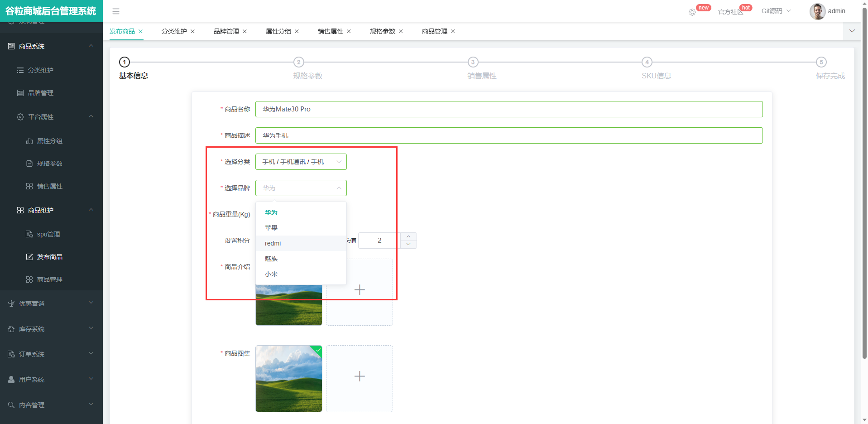
Task: Close the 品牌管理 tab
Action: (x=245, y=31)
